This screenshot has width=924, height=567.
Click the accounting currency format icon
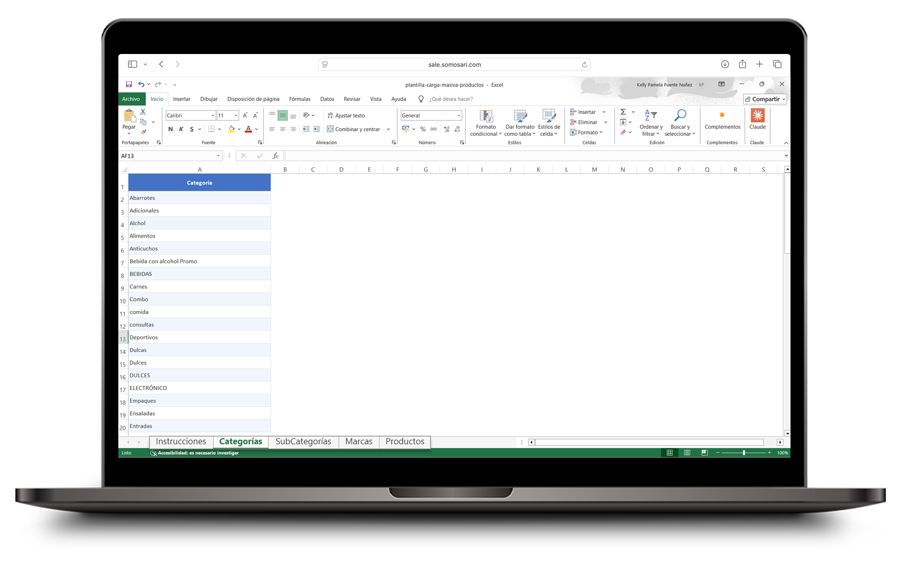pyautogui.click(x=405, y=129)
